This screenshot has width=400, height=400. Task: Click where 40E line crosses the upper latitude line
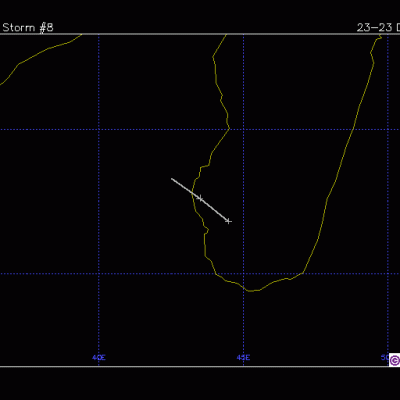[99, 129]
